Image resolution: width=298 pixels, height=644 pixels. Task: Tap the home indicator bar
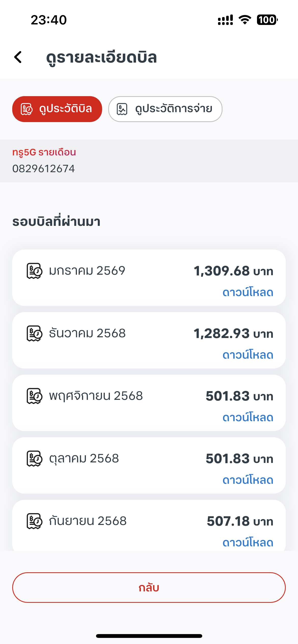[149, 636]
